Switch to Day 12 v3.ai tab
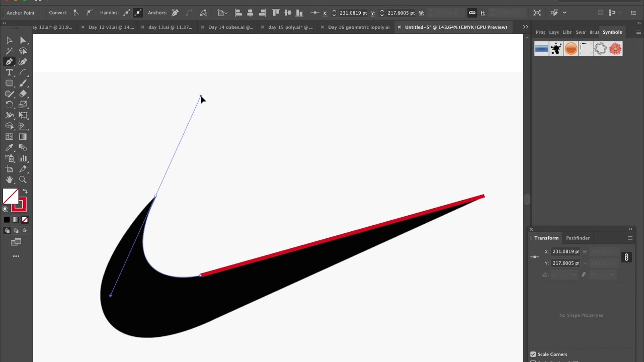This screenshot has width=644, height=362. point(111,27)
